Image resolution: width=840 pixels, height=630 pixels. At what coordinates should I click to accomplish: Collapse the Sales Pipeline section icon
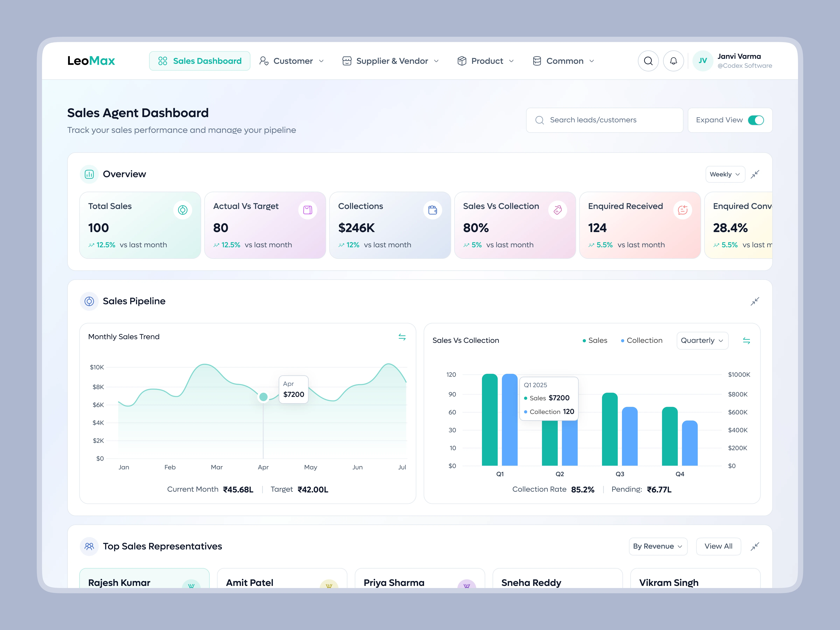tap(755, 301)
